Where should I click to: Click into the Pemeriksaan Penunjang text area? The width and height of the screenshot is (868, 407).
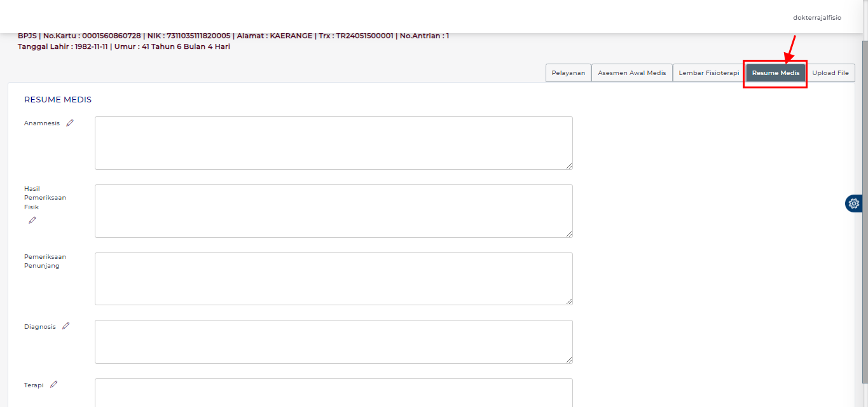[x=333, y=279]
